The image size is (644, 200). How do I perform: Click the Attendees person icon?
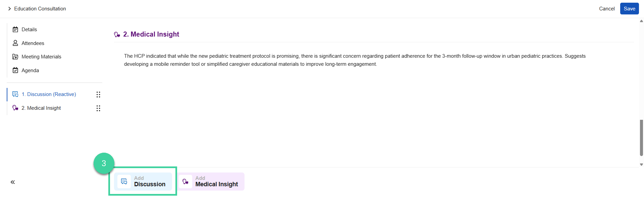[15, 43]
